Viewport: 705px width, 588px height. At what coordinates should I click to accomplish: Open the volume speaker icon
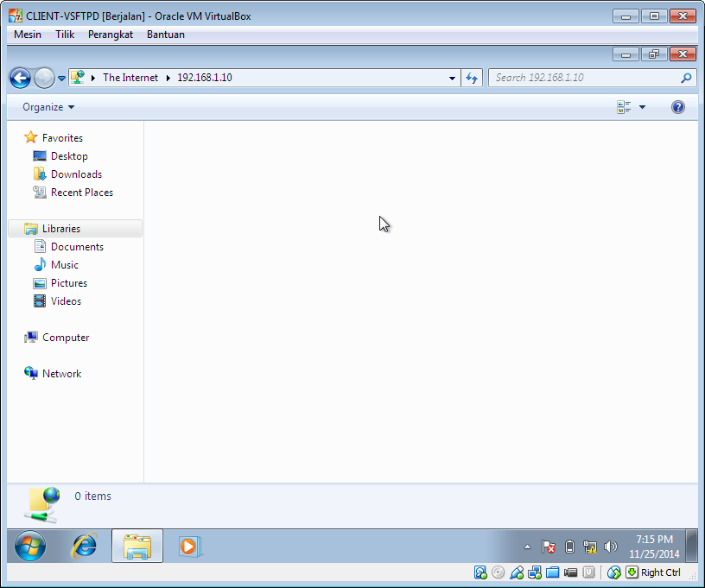610,547
